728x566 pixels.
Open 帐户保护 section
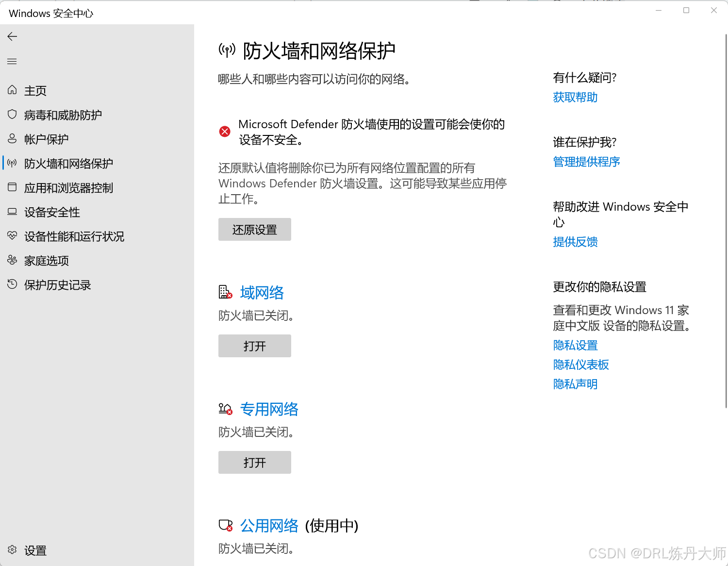(47, 139)
